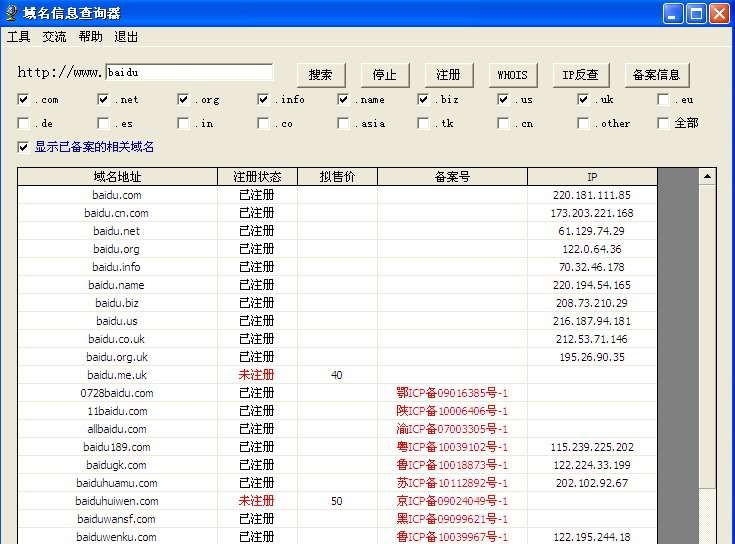Check the .de checkbox
The width and height of the screenshot is (735, 544).
pos(23,123)
